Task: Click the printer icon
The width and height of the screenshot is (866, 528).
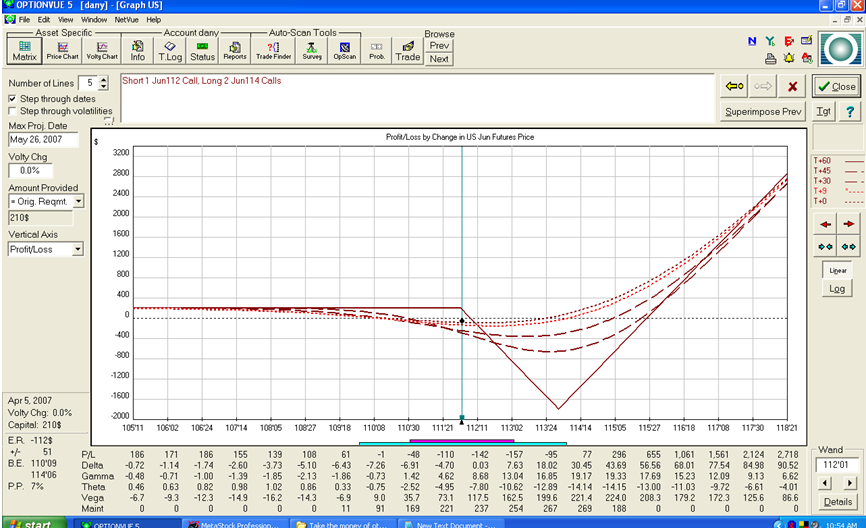Action: pos(770,59)
